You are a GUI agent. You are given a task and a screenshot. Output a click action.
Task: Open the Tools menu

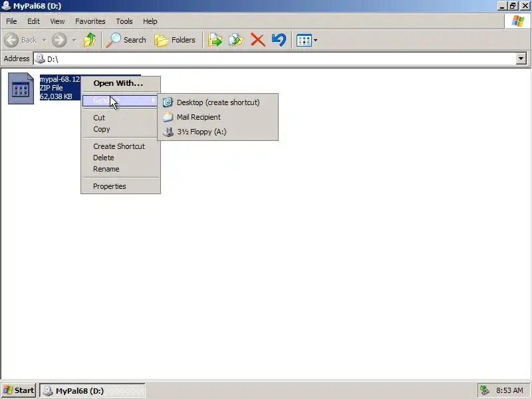point(124,21)
